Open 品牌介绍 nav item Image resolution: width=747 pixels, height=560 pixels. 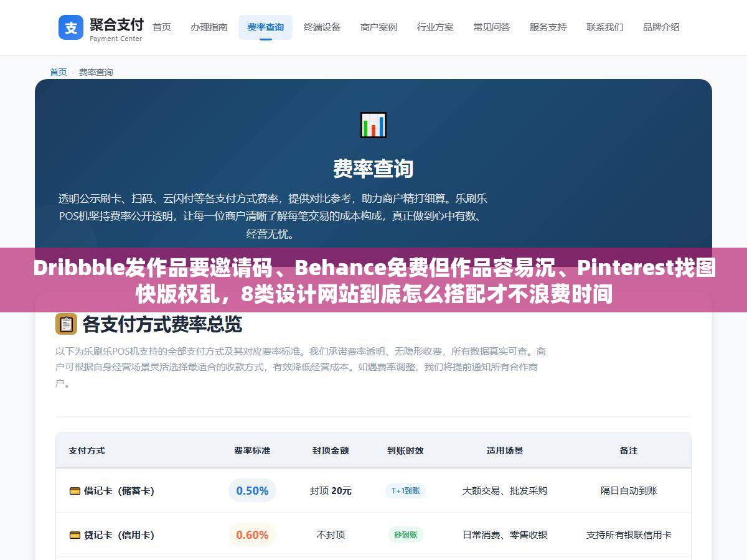click(662, 27)
